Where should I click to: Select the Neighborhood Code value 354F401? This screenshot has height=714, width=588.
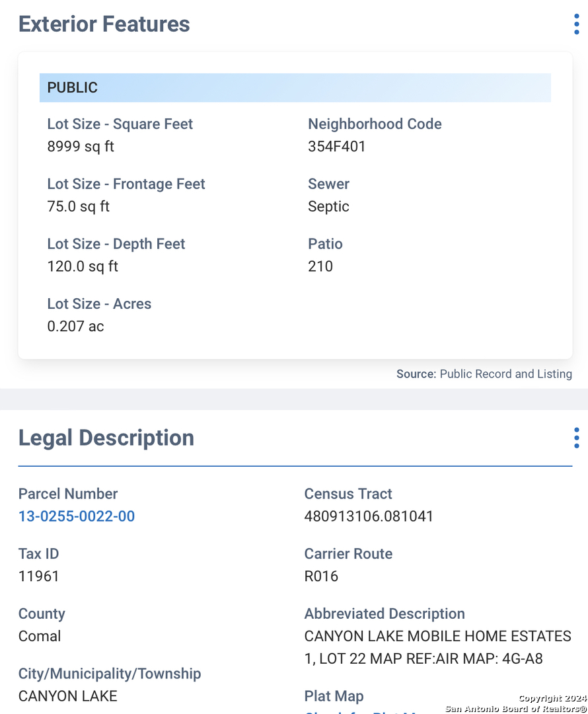pos(336,146)
